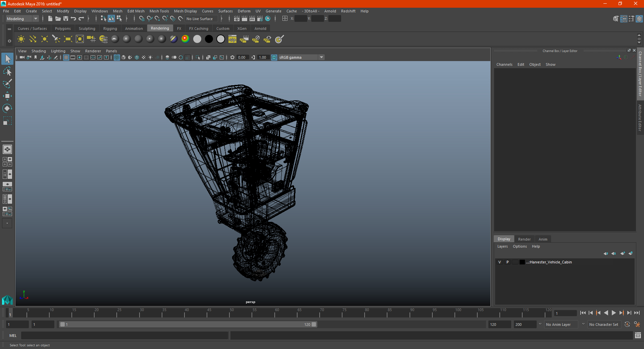Click the Open Scene folder icon
The height and width of the screenshot is (349, 644).
click(x=58, y=19)
